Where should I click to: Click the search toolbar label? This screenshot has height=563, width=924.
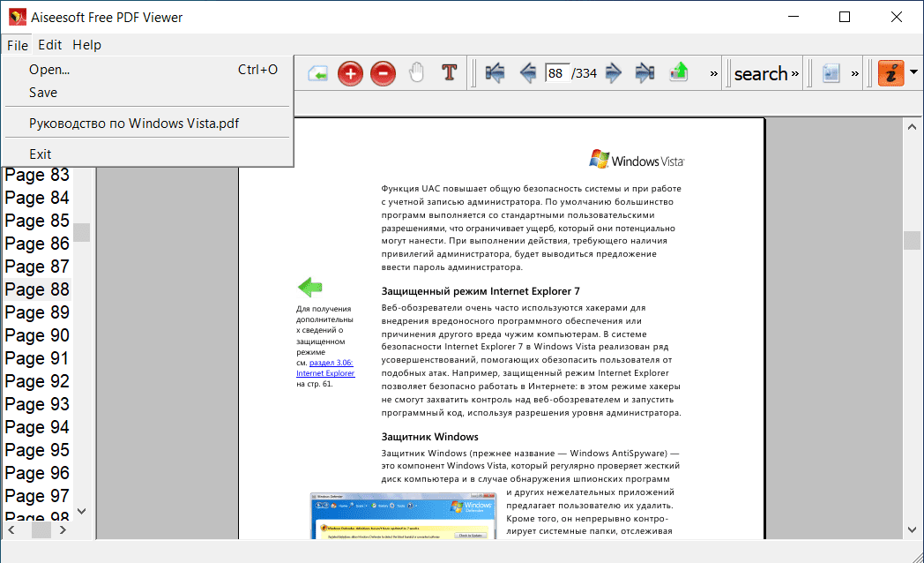(x=761, y=74)
